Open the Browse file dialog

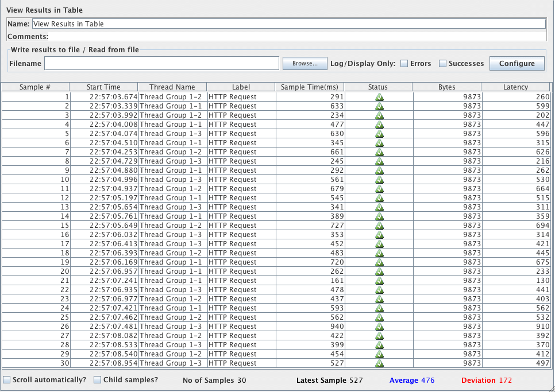point(305,63)
